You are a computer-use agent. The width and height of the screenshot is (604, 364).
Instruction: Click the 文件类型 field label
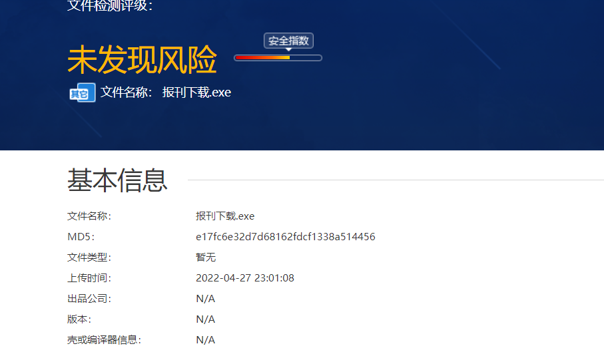point(89,258)
